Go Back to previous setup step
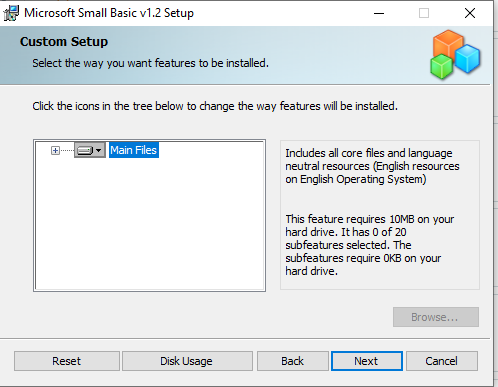 (x=292, y=361)
